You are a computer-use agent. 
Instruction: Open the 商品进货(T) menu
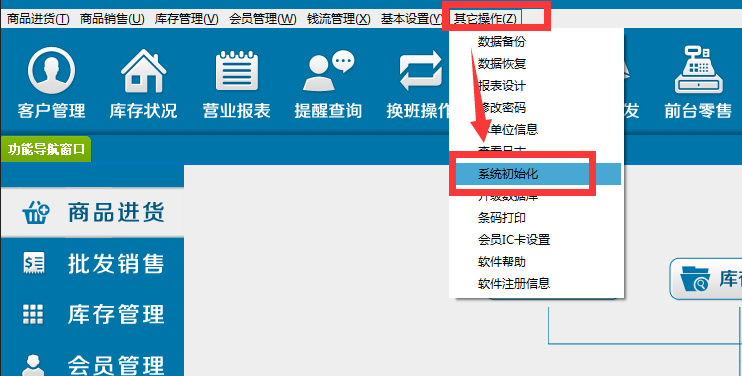[x=38, y=19]
